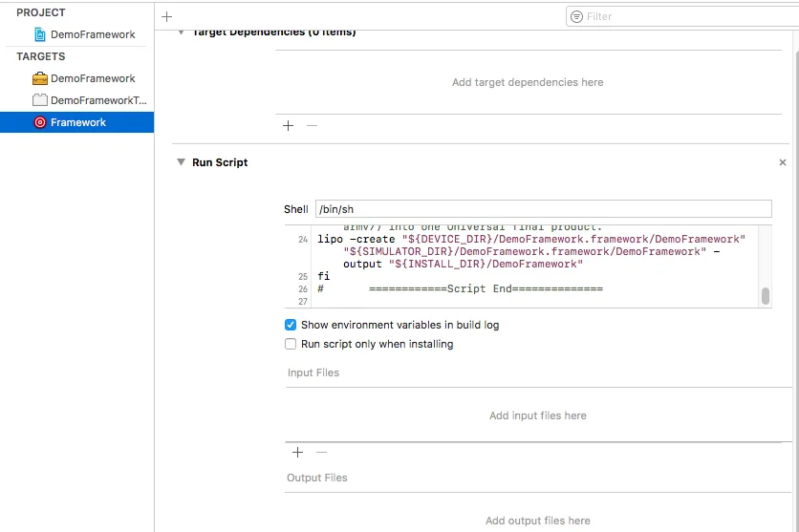Click the Framework aggregate target bullseye icon

point(39,122)
